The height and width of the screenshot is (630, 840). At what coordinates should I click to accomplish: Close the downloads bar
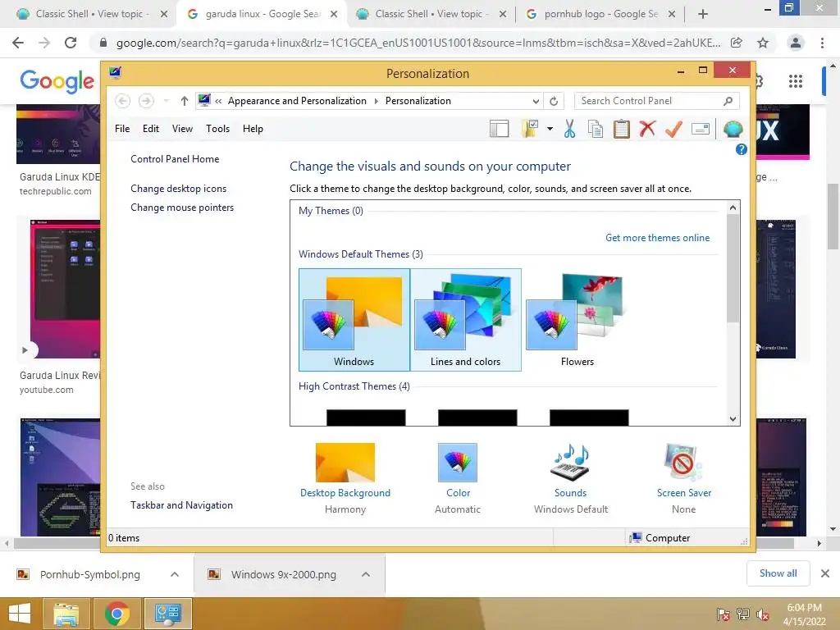click(x=825, y=573)
